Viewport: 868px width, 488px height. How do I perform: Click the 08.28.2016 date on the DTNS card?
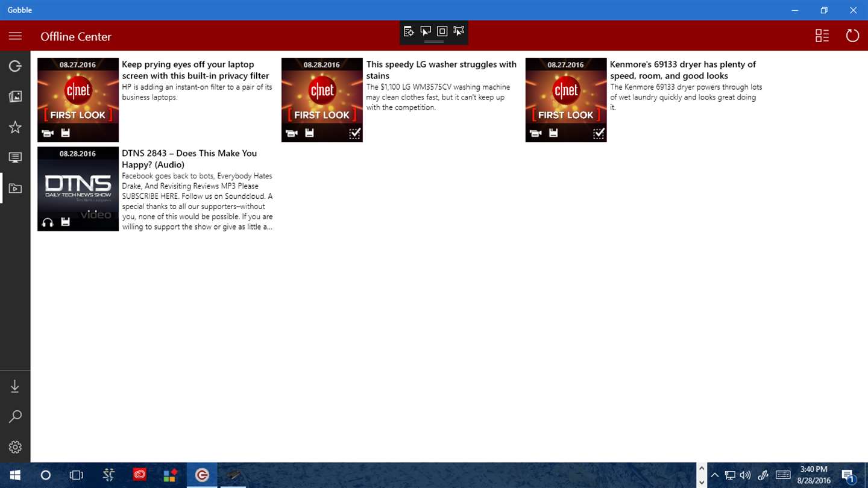click(78, 154)
